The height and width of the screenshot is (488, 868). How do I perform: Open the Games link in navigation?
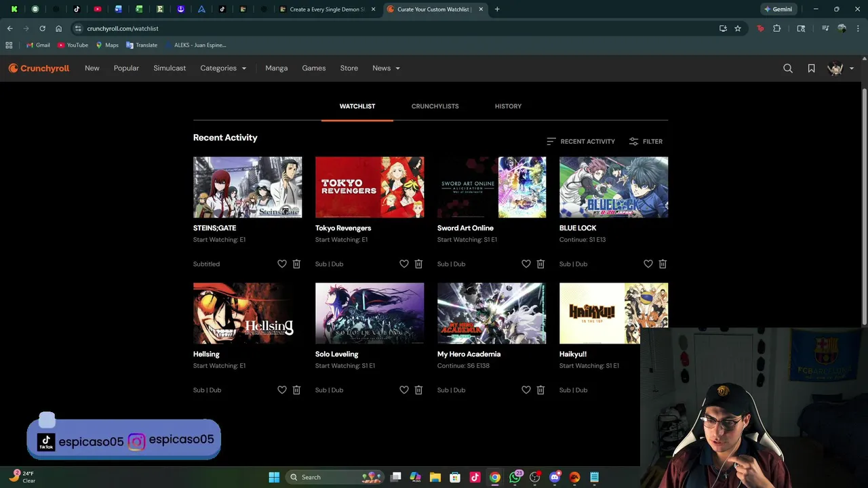[x=314, y=68]
